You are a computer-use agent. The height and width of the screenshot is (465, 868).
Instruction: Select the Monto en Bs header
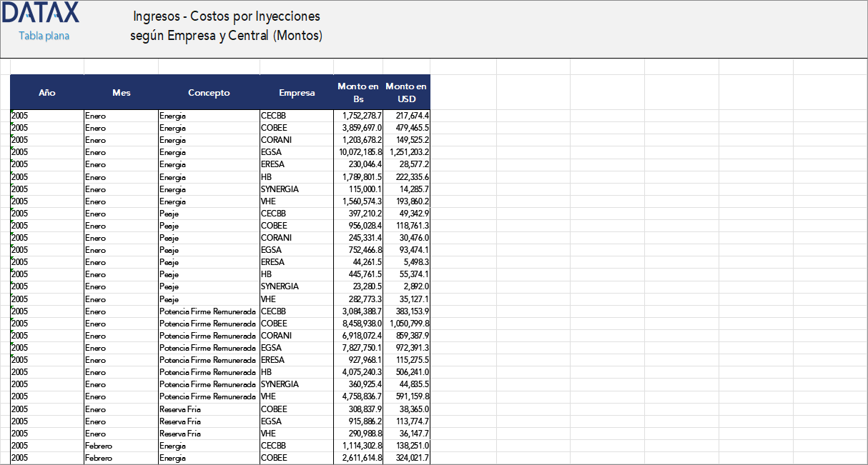(358, 92)
